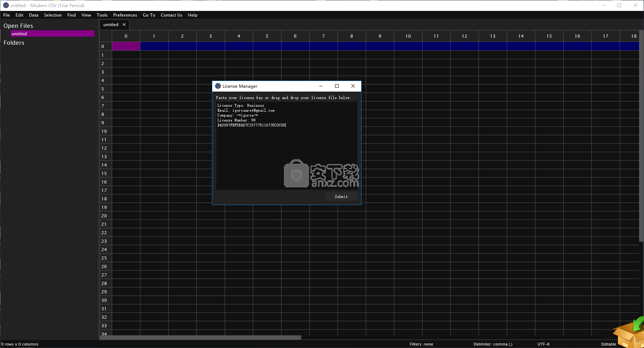Click the Paste your license key instruction text
The width and height of the screenshot is (644, 348).
coord(283,98)
